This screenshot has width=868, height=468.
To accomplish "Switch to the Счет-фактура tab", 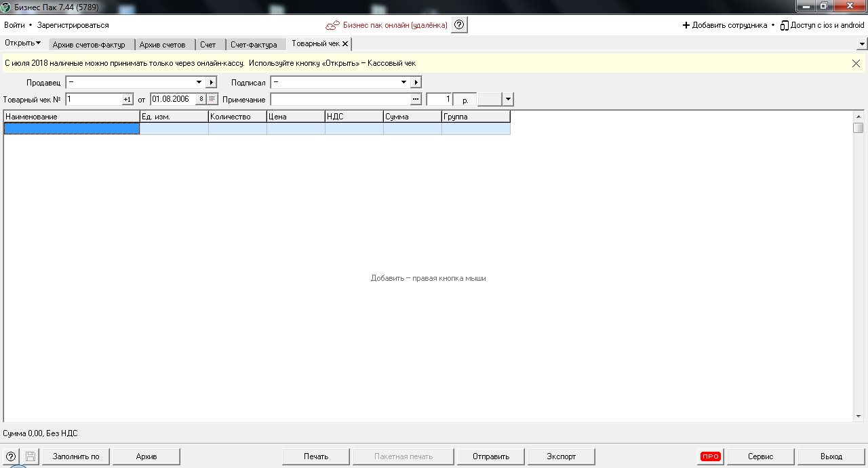I will pos(254,45).
